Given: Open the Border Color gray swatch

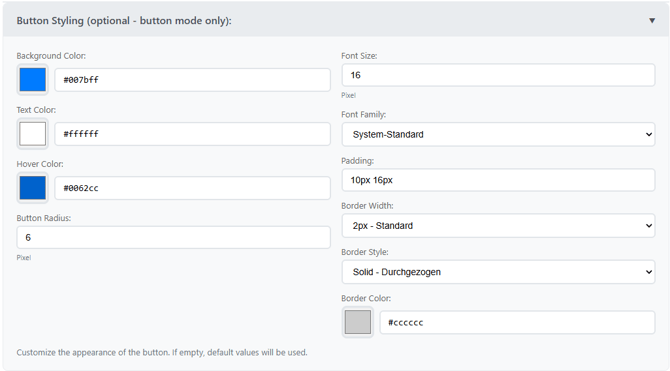Looking at the screenshot, I should pyautogui.click(x=358, y=322).
